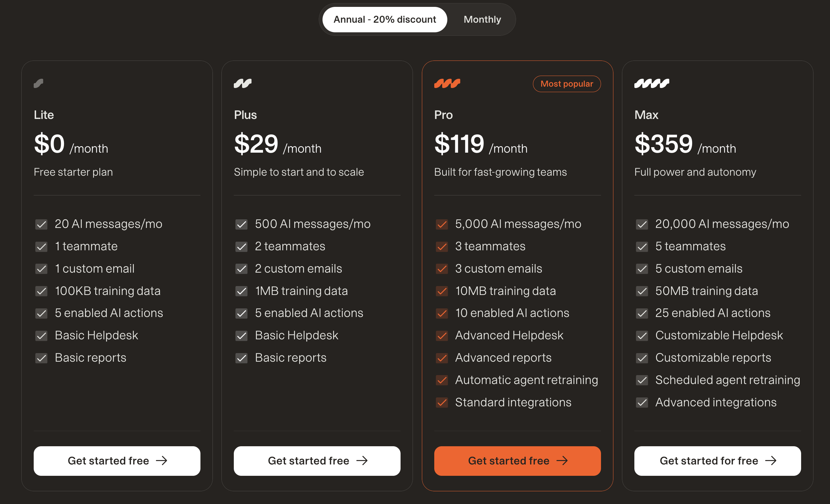Click arrow icon on Plus Get started button
This screenshot has width=830, height=504.
coord(362,461)
